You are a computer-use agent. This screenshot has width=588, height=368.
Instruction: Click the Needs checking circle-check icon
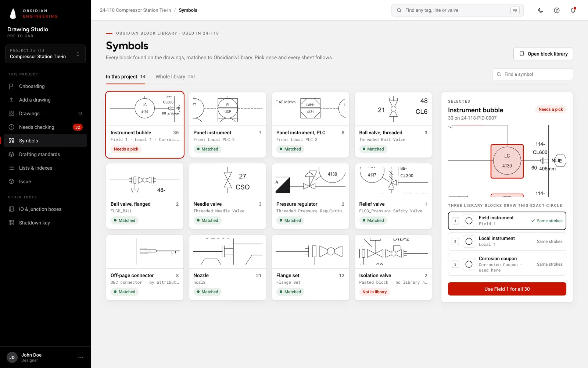pos(11,127)
